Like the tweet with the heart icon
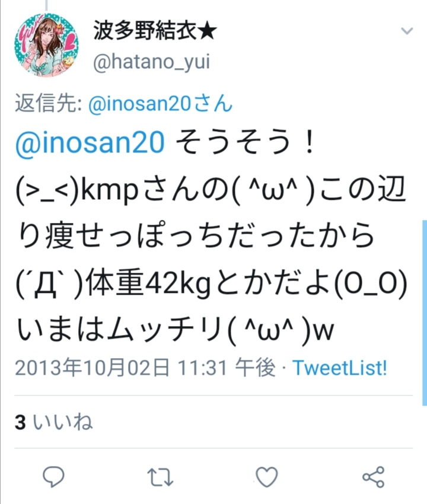 [266, 477]
